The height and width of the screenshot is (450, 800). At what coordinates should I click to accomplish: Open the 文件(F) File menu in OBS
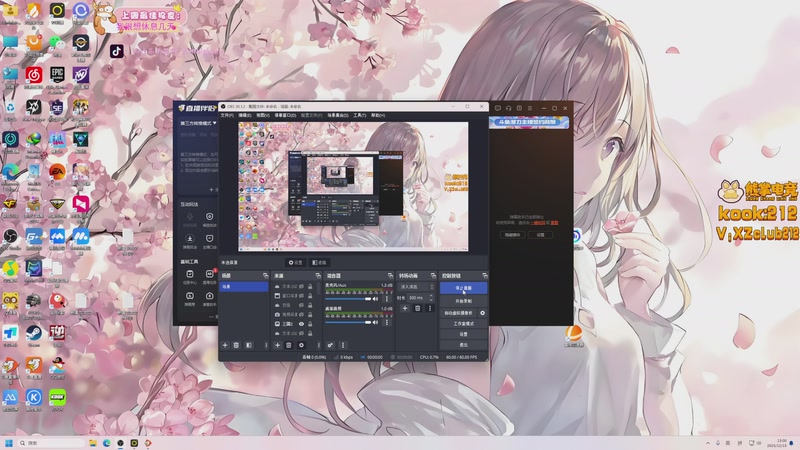pos(227,116)
